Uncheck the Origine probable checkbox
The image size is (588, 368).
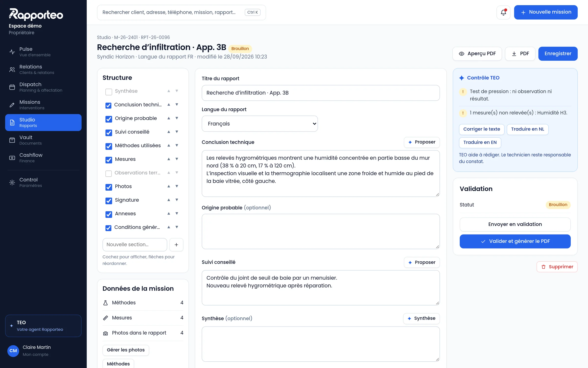[x=109, y=119]
